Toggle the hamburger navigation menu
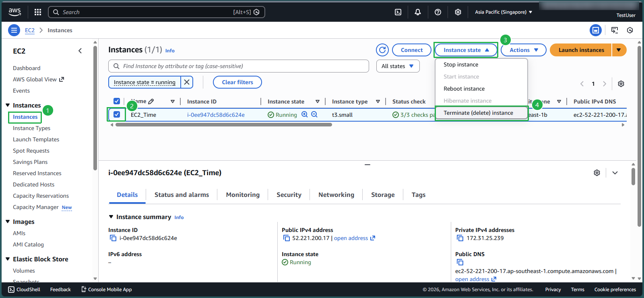 [x=14, y=30]
